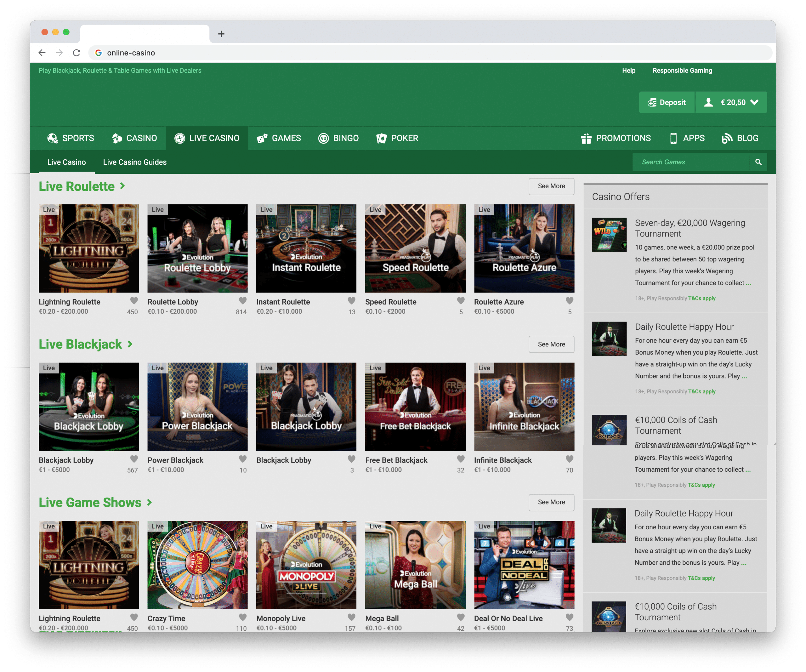Open POKER from navigation
Image resolution: width=806 pixels, height=672 pixels.
[x=397, y=138]
